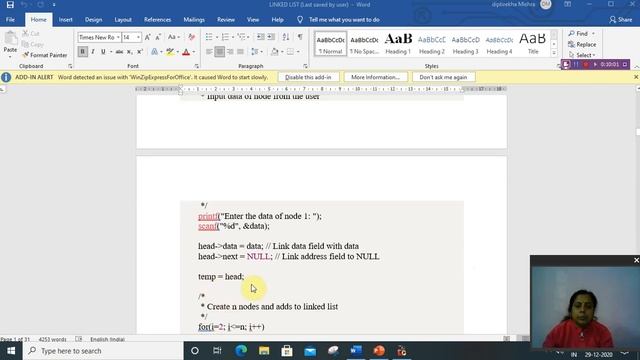This screenshot has height=360, width=640.
Task: Start a numbered list
Action: click(x=225, y=37)
